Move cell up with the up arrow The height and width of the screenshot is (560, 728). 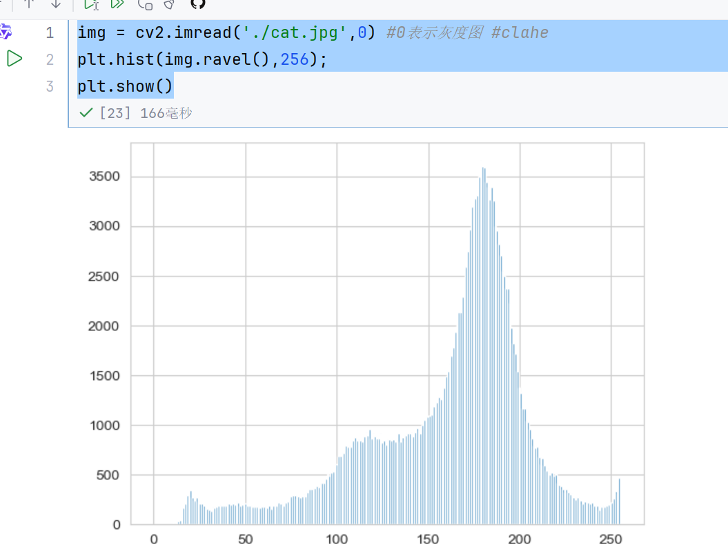pos(29,3)
